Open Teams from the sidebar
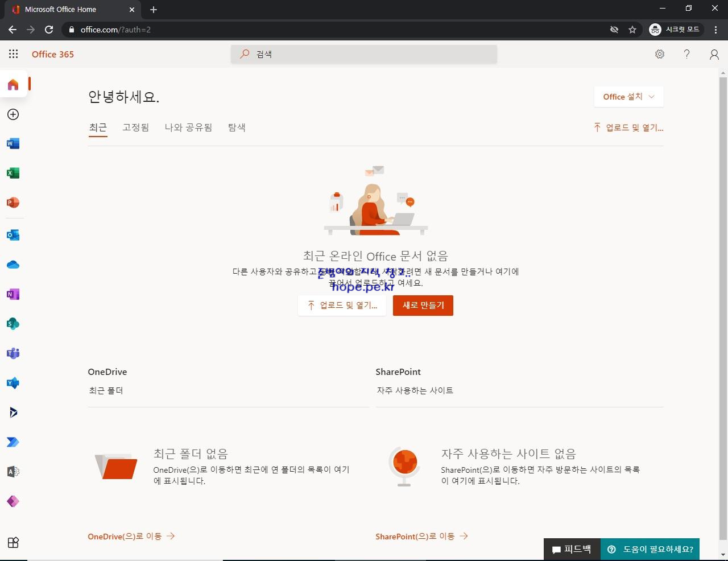 (13, 353)
